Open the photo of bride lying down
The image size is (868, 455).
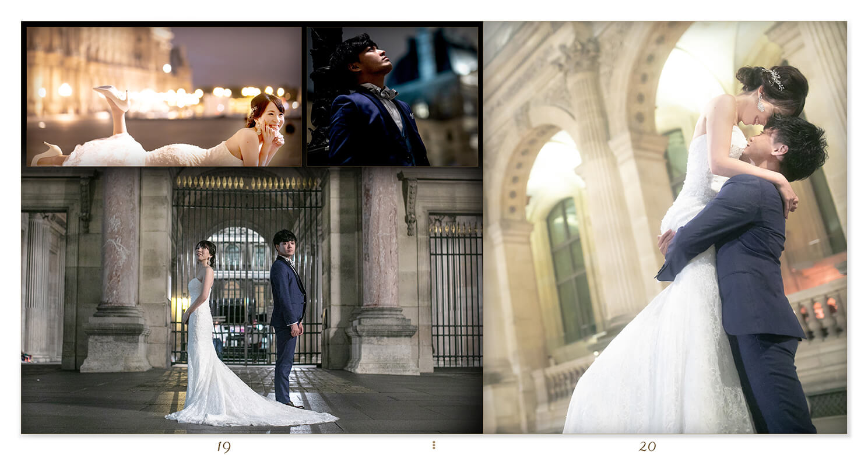(x=164, y=97)
